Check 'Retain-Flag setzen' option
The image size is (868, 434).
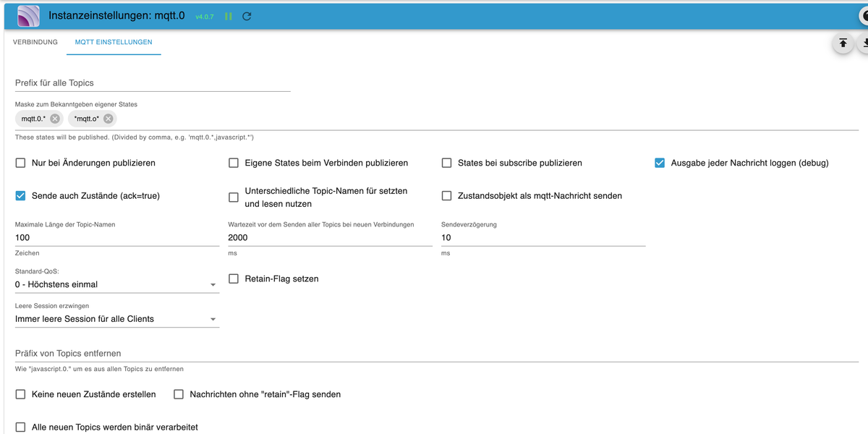pos(234,278)
